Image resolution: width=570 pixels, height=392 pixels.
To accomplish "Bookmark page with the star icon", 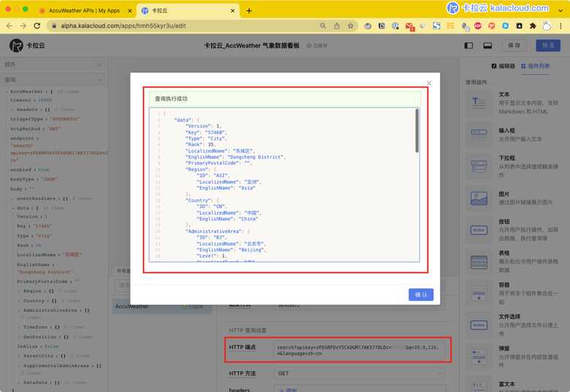I will pyautogui.click(x=351, y=26).
